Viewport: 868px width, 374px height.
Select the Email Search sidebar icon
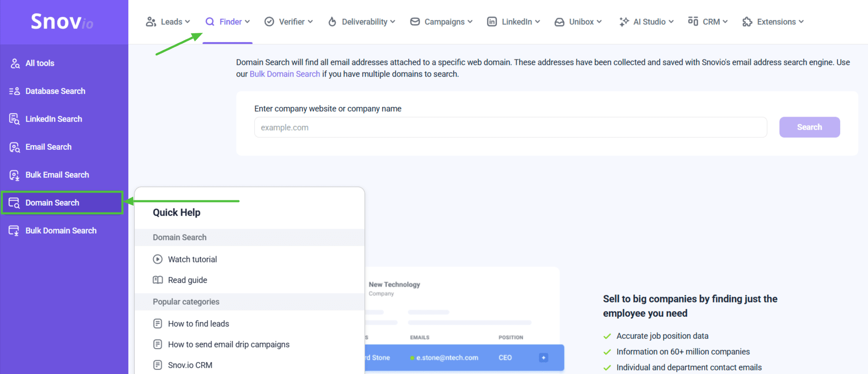(x=14, y=147)
